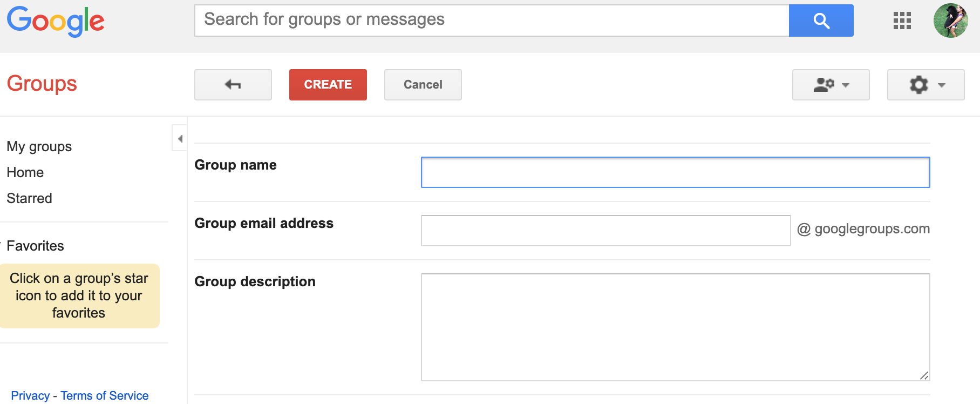Collapse the left sidebar panel
The height and width of the screenshot is (404, 980).
180,139
